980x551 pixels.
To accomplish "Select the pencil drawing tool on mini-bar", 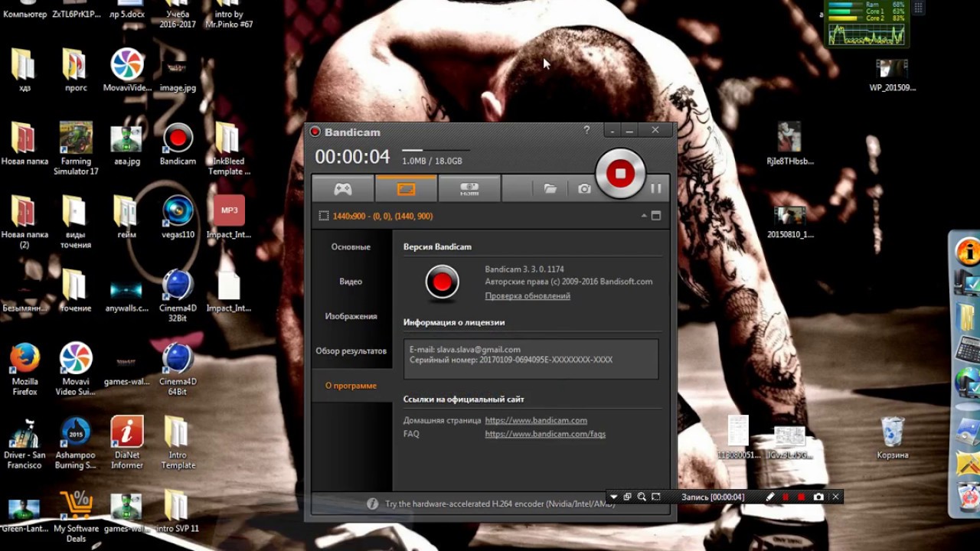I will coord(770,497).
